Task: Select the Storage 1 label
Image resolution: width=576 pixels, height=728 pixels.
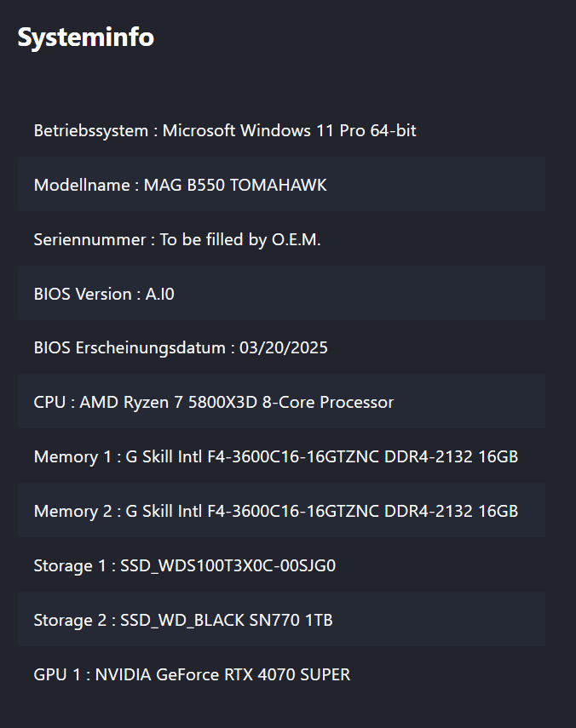Action: tap(72, 565)
